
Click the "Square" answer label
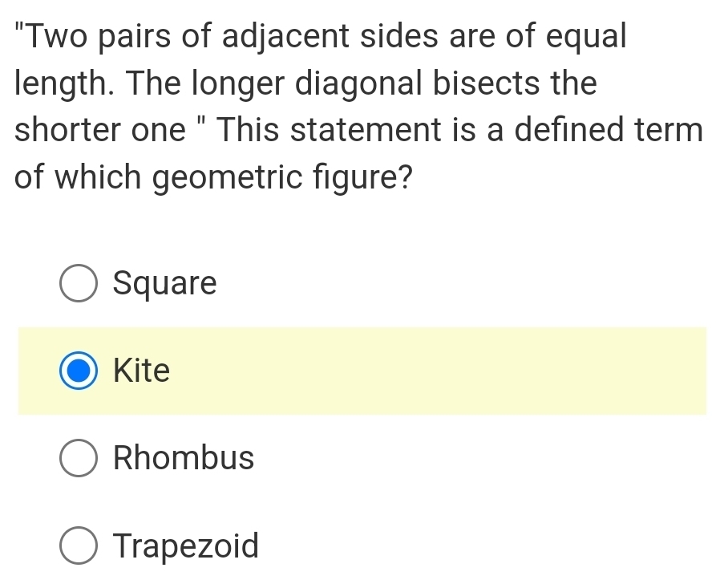(x=165, y=284)
